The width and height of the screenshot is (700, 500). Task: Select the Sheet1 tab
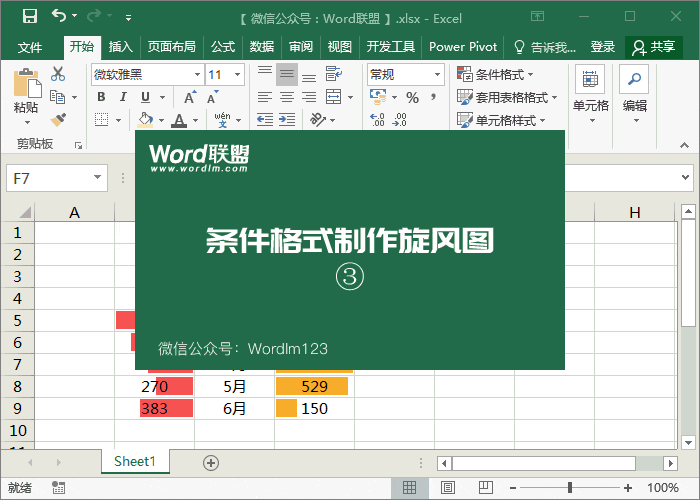(x=135, y=461)
